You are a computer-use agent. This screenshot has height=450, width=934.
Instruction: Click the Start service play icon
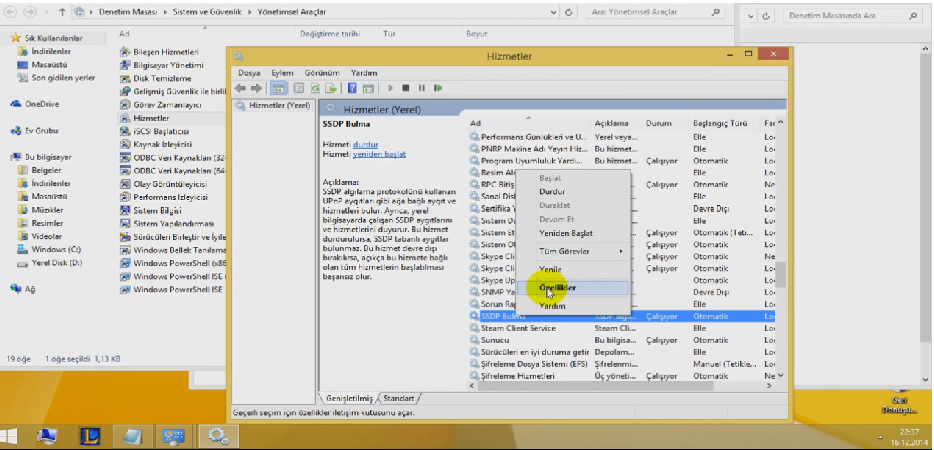pyautogui.click(x=391, y=88)
